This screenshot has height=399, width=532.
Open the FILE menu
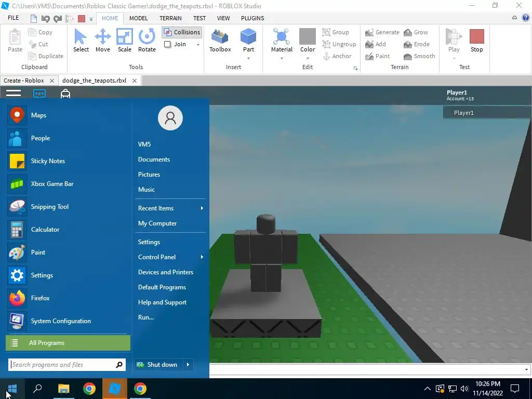point(13,18)
